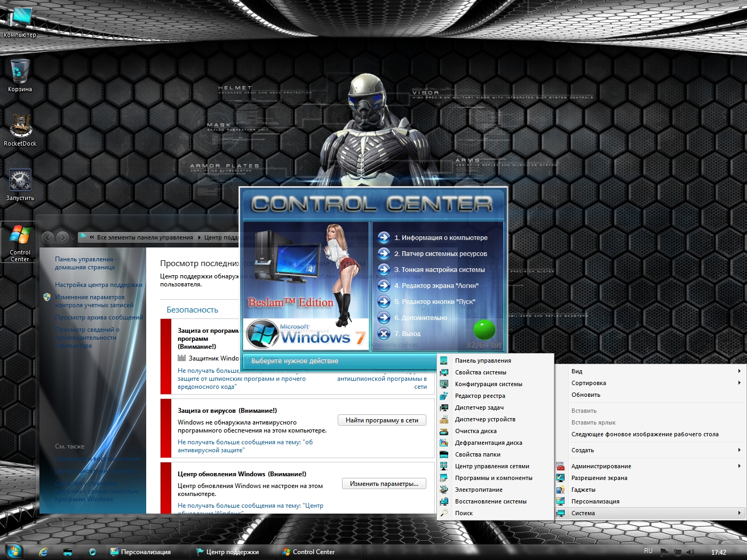Open the RocketDock desktop icon
747x560 pixels.
[x=20, y=130]
